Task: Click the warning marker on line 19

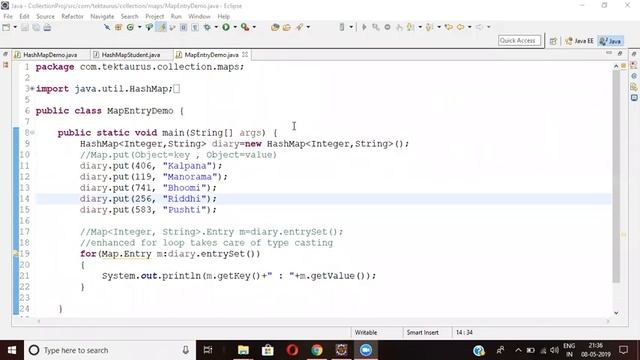Action: click(16, 253)
